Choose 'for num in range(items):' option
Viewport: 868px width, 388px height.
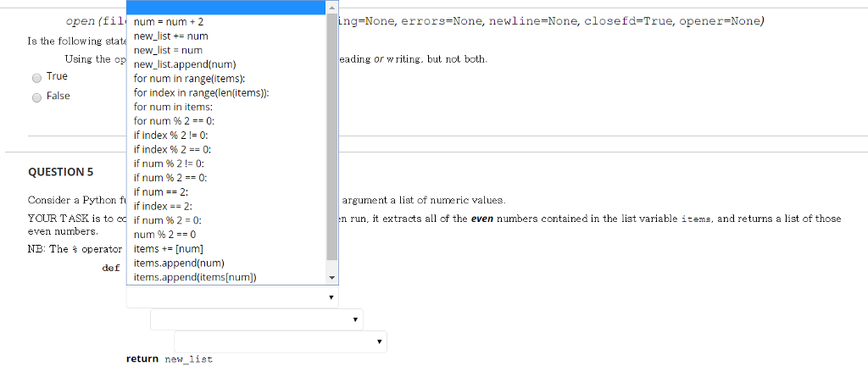pyautogui.click(x=226, y=79)
